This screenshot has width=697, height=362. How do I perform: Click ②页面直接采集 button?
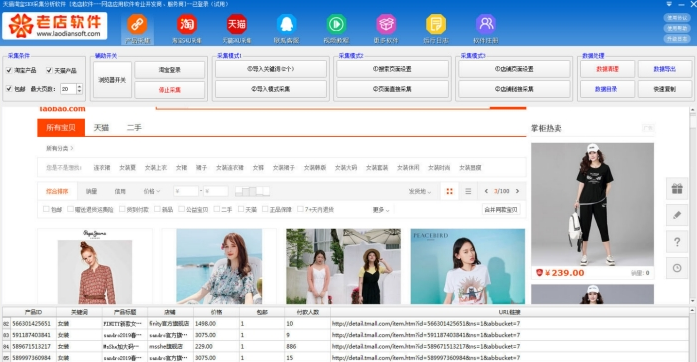click(393, 89)
